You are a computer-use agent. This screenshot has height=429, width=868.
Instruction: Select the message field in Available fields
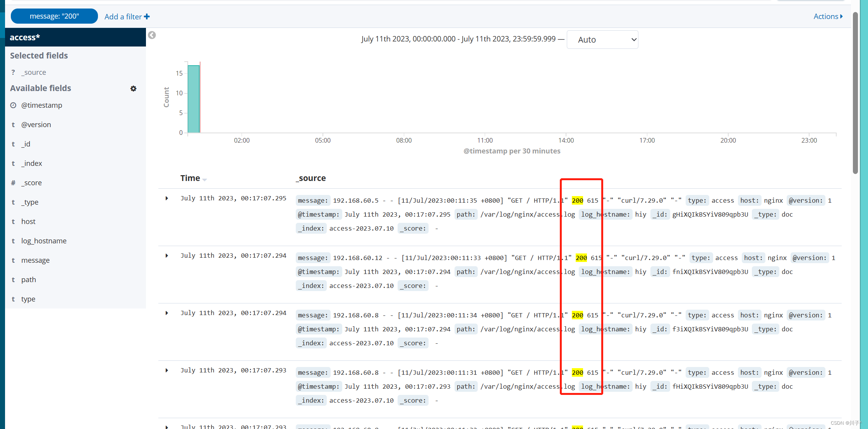coord(35,260)
